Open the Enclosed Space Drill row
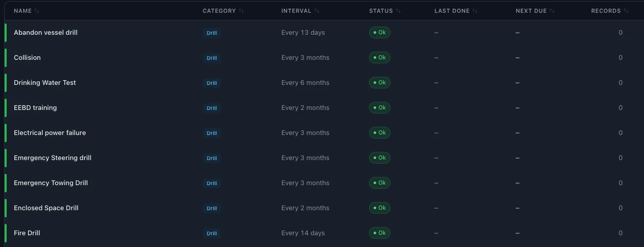644x247 pixels. click(324, 208)
